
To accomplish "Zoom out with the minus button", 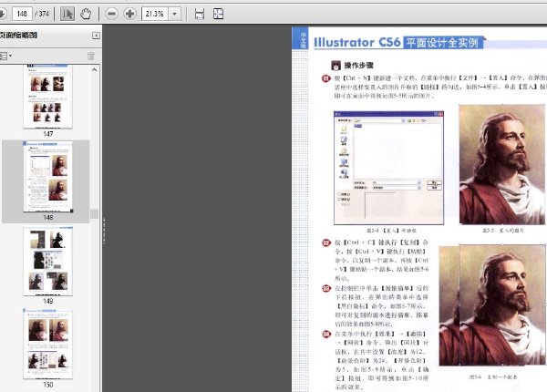I will pyautogui.click(x=111, y=14).
